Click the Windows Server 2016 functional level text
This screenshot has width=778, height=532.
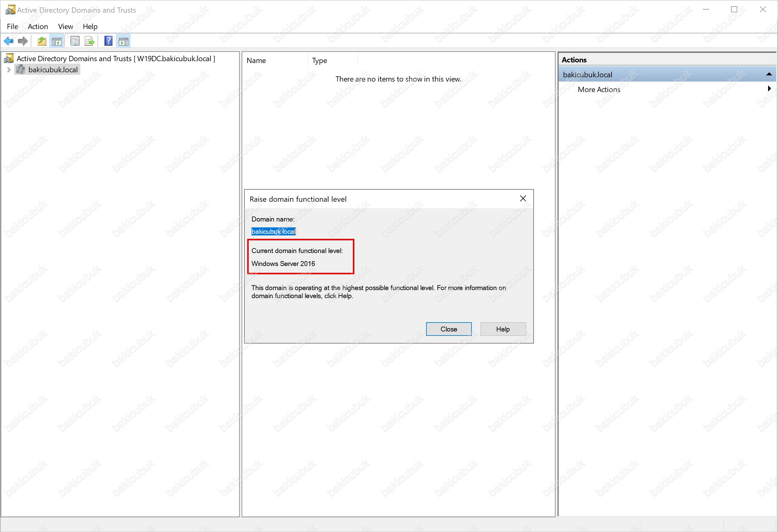click(x=283, y=264)
